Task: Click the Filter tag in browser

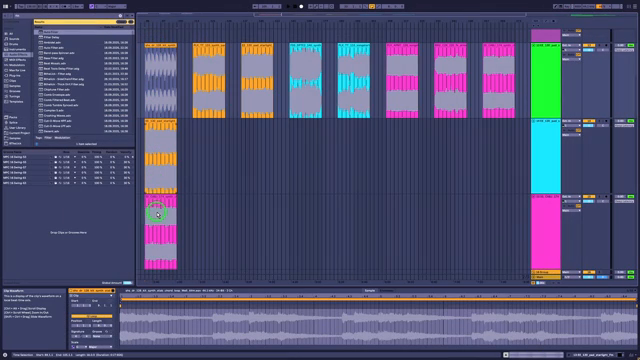Action: [x=48, y=138]
